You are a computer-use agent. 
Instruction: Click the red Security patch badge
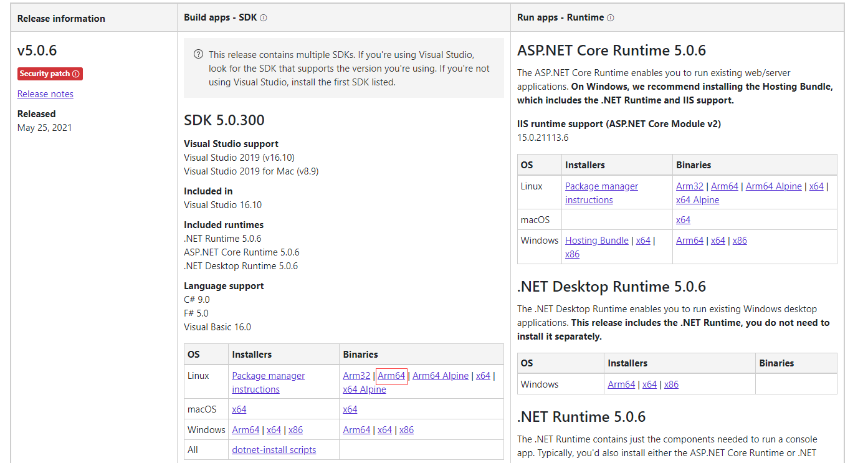coord(50,74)
